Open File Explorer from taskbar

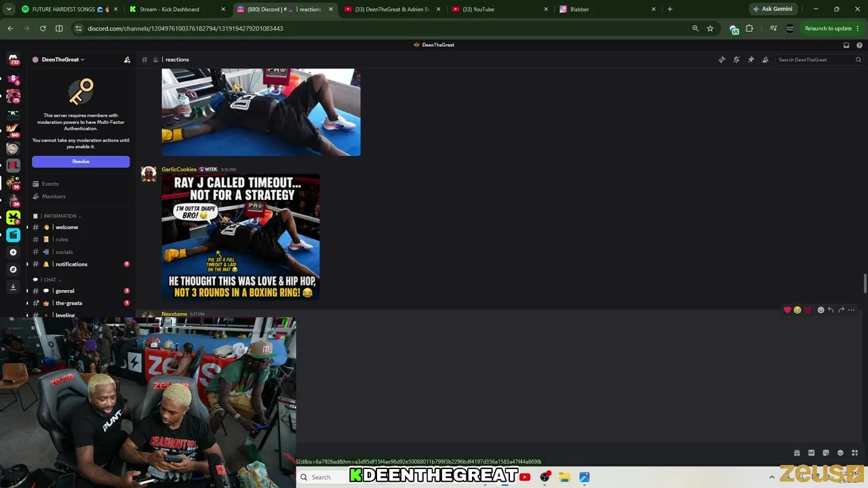(564, 477)
